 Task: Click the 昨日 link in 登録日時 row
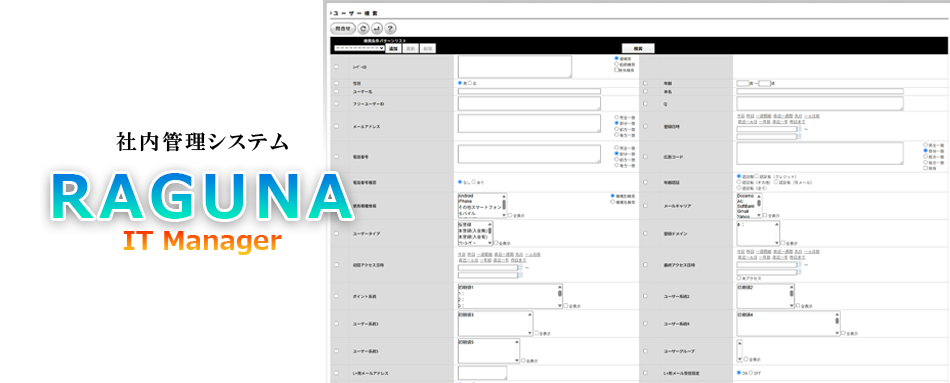pos(749,115)
